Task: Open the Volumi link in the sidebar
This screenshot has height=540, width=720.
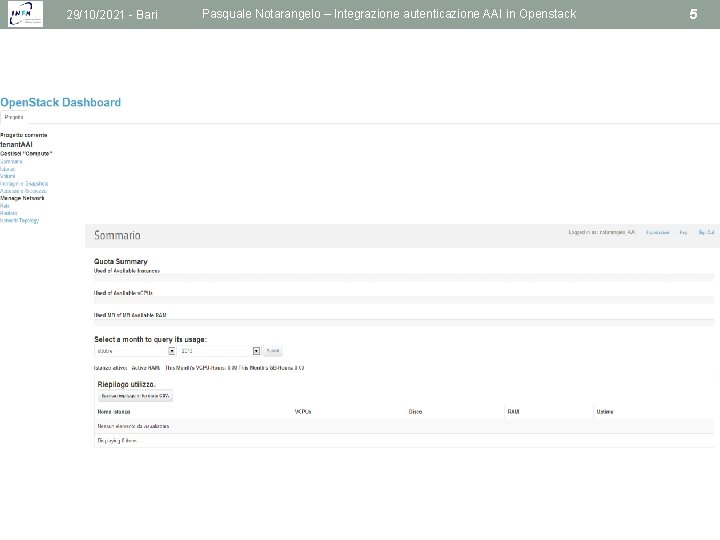Action: pyautogui.click(x=7, y=176)
